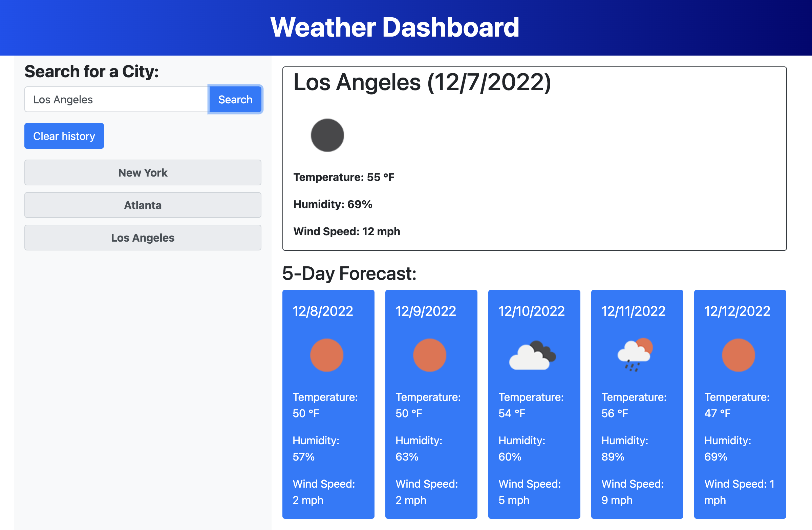Click the Clear history button

click(64, 136)
